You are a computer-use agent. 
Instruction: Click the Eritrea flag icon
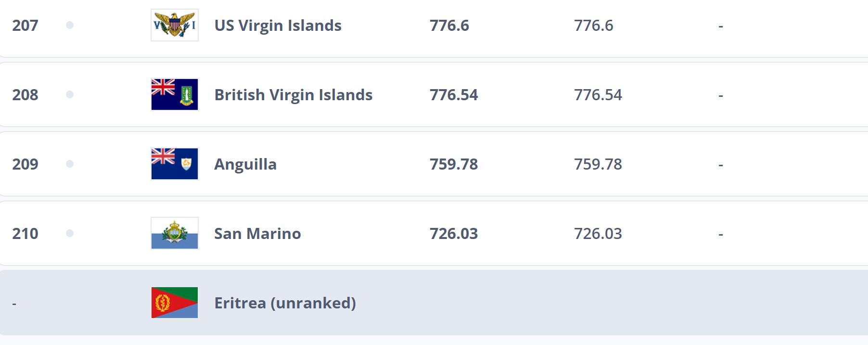174,303
